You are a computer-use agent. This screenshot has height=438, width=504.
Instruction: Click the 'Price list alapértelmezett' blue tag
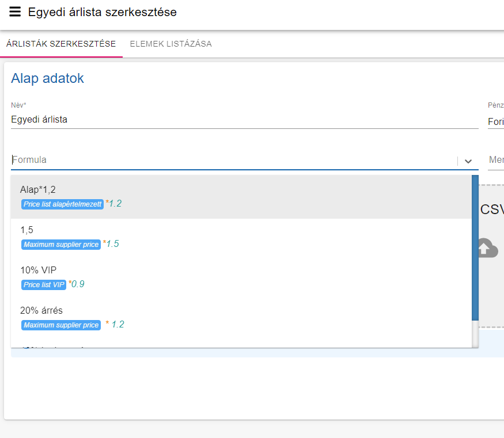pyautogui.click(x=62, y=204)
